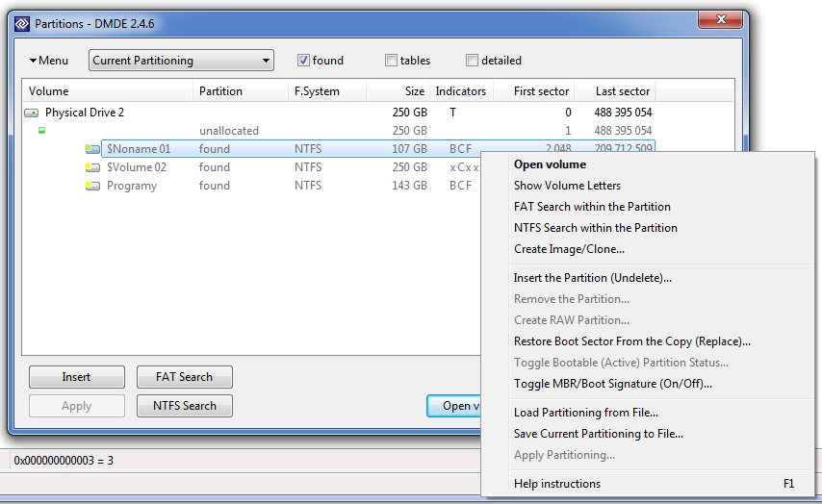Click the First sector column header

(x=533, y=91)
